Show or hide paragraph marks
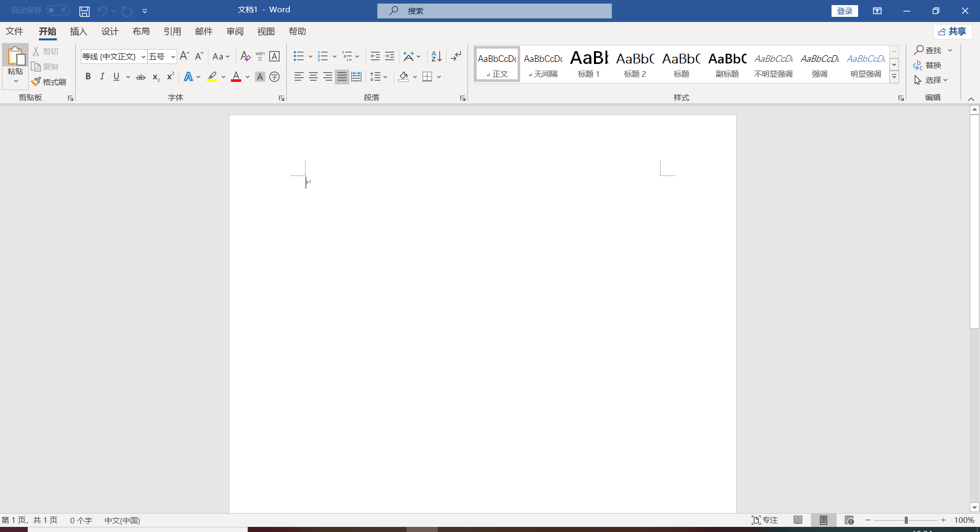 456,56
